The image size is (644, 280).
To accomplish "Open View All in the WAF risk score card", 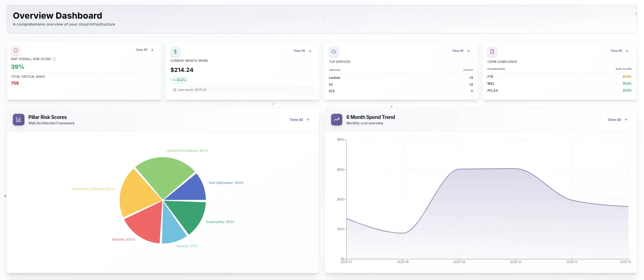I will coord(145,50).
